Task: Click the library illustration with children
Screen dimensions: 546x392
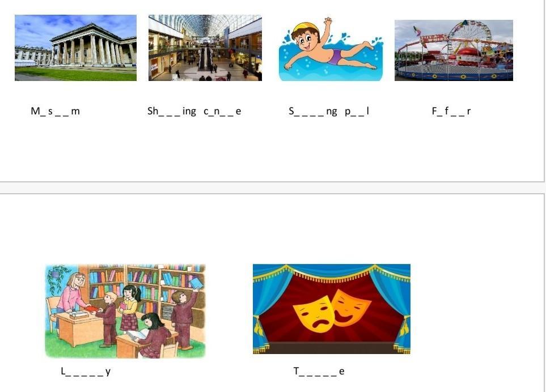Action: click(125, 312)
